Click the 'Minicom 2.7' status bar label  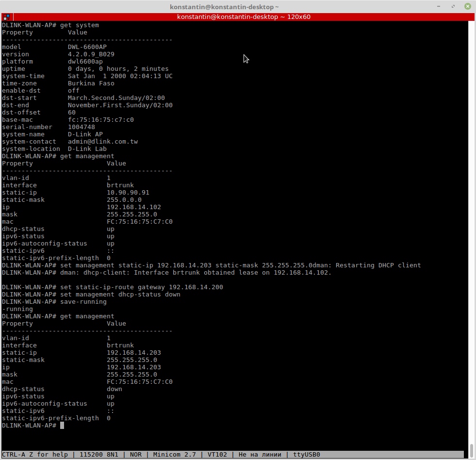click(174, 455)
